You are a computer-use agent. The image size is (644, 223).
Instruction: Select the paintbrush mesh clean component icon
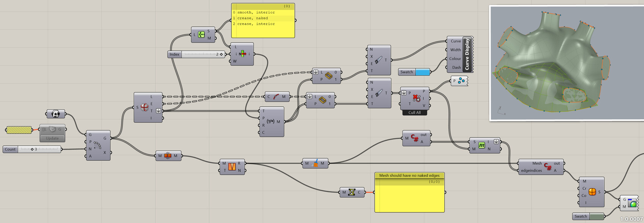(x=315, y=163)
